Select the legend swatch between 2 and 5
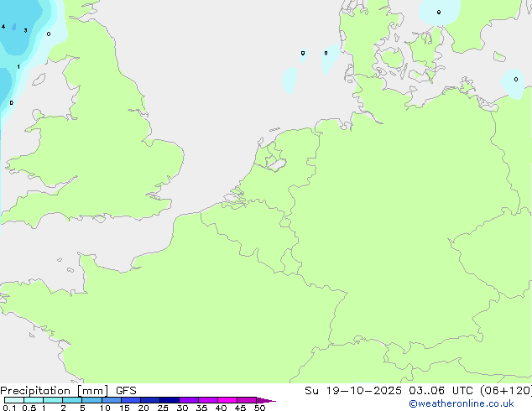This screenshot has height=411, width=532. tap(72, 400)
